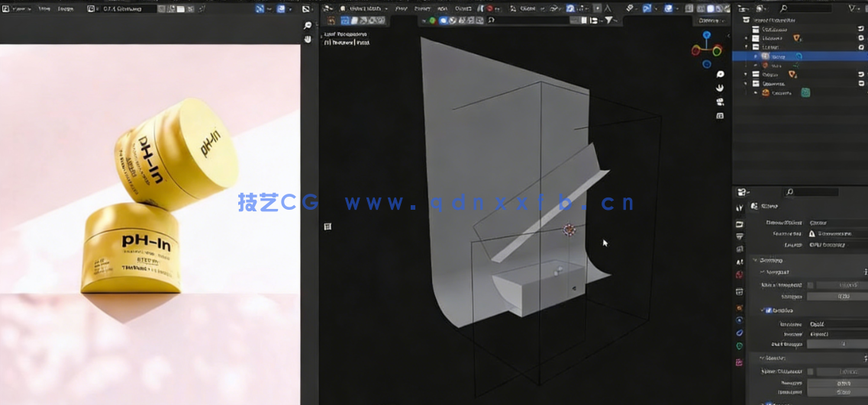This screenshot has width=868, height=405.
Task: Switch viewport to solid shading
Action: 711,8
